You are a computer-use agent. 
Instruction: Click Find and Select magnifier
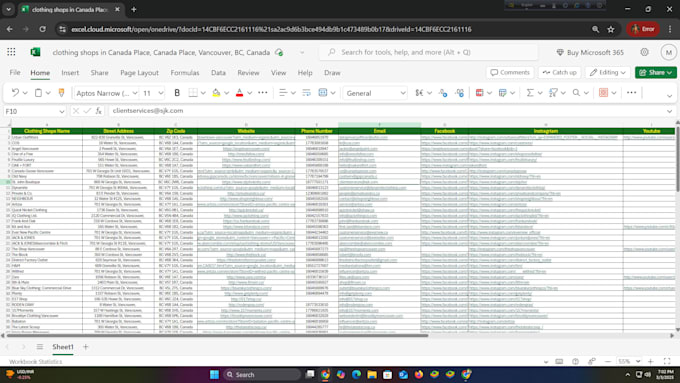click(576, 93)
